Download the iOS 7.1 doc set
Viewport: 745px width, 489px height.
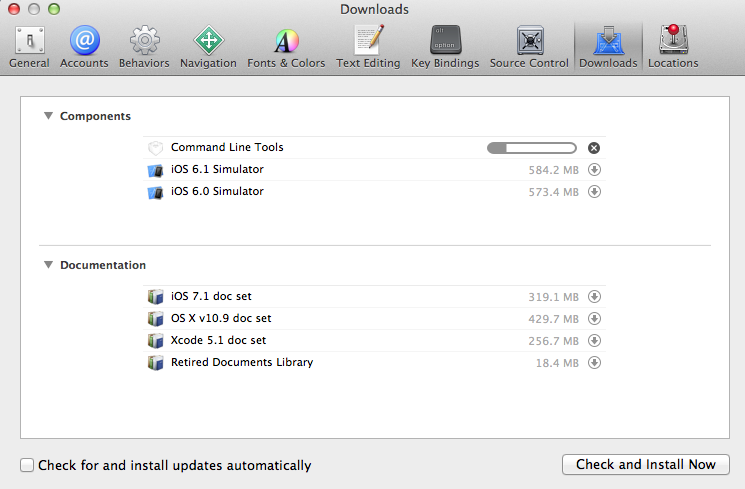coord(594,297)
